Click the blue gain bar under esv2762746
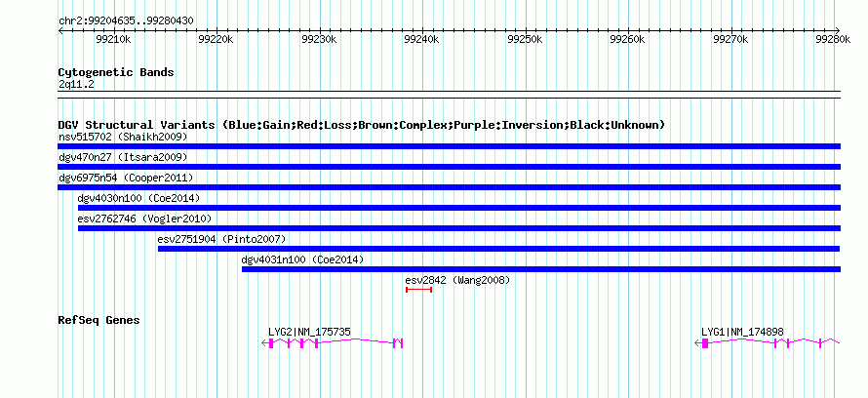Screen dimensions: 868x398 tap(459, 228)
